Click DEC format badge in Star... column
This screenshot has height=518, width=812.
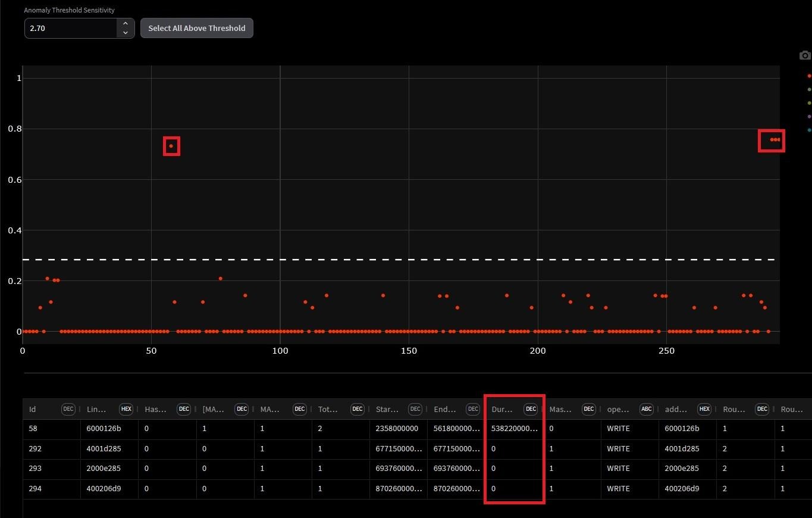click(415, 409)
